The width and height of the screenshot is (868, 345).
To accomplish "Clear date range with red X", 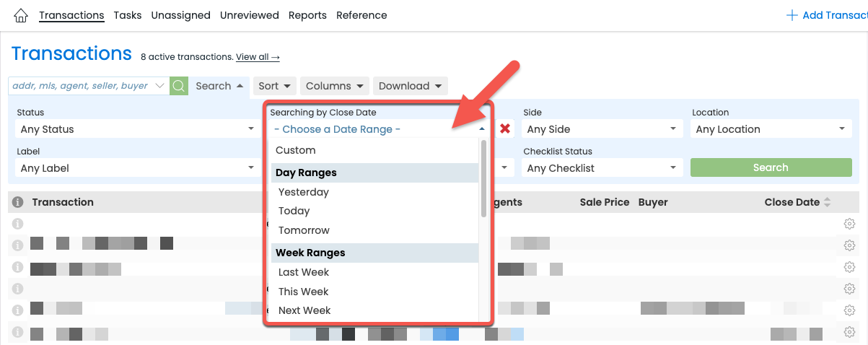I will [x=505, y=128].
